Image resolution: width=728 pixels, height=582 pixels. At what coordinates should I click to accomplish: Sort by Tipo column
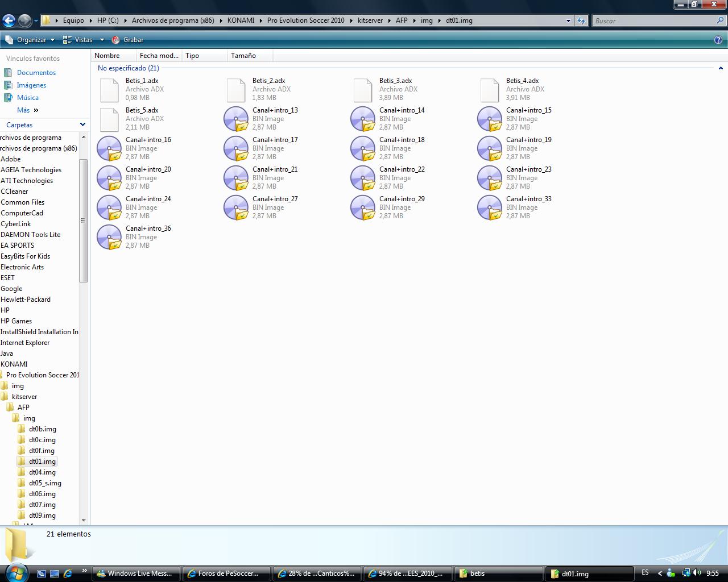[x=204, y=56]
